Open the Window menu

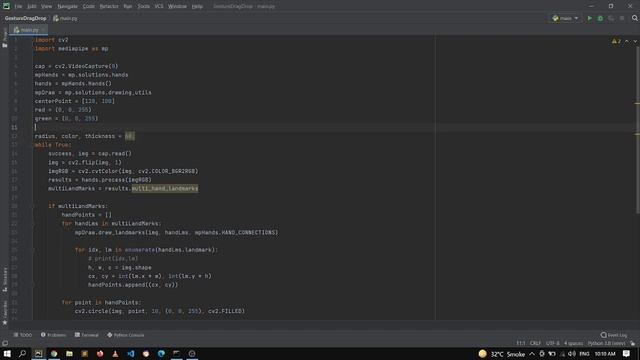[177, 6]
